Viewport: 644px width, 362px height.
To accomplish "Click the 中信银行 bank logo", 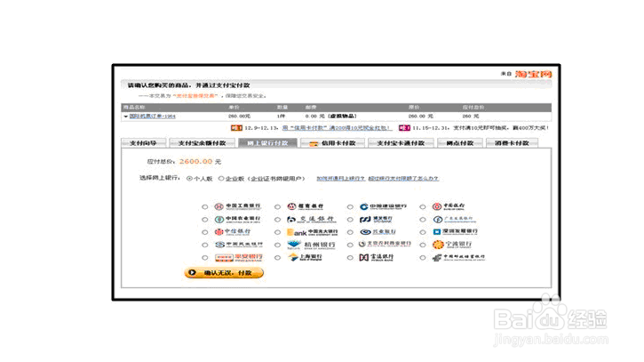I will coord(233,231).
